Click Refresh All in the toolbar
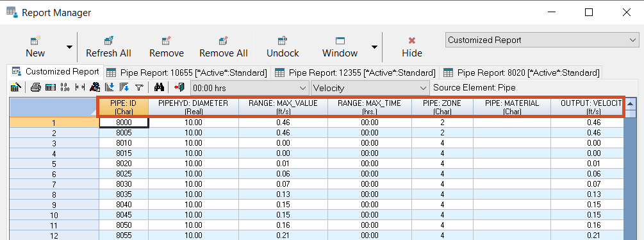 click(108, 47)
